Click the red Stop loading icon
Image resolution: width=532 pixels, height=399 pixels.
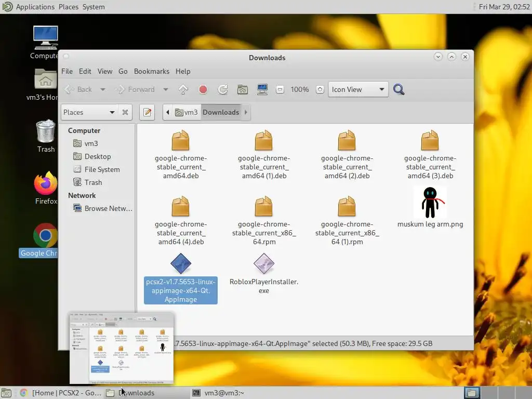[x=203, y=89]
